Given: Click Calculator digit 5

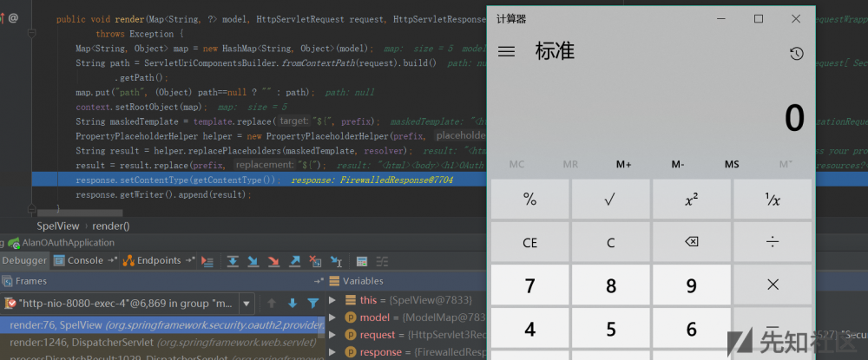Looking at the screenshot, I should [x=610, y=328].
